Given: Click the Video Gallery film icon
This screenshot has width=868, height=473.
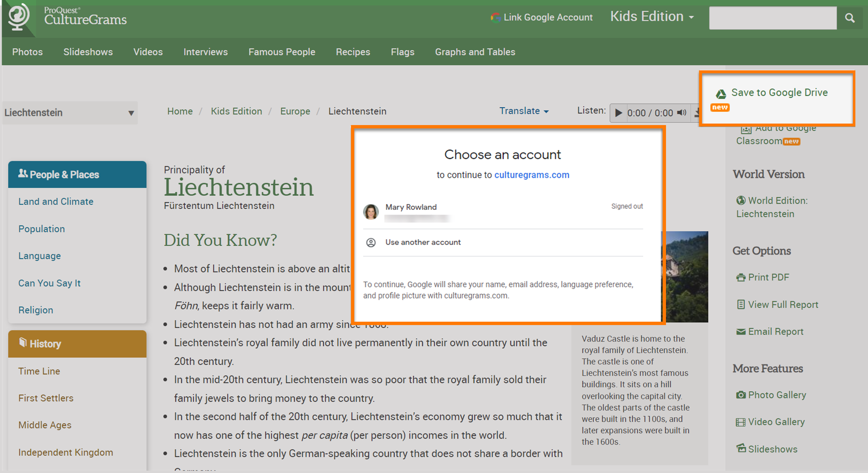Looking at the screenshot, I should click(x=741, y=422).
